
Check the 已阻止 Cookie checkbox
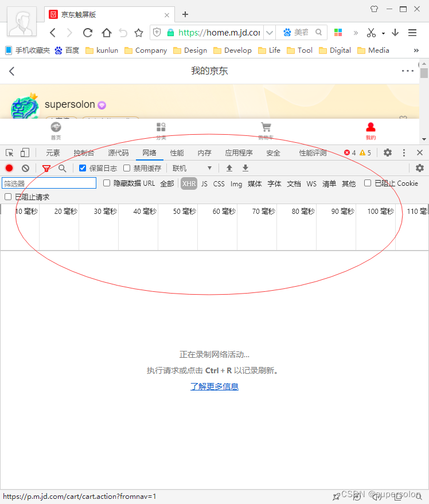pyautogui.click(x=368, y=183)
